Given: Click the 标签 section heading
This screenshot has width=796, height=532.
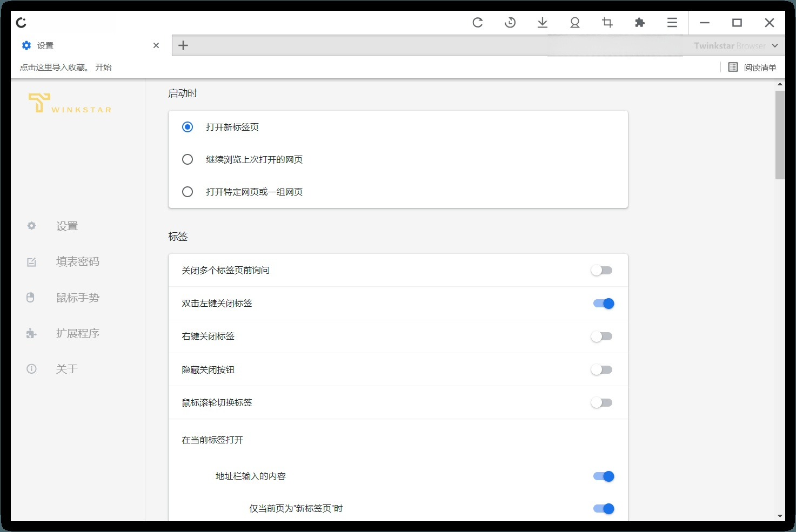Looking at the screenshot, I should point(178,237).
